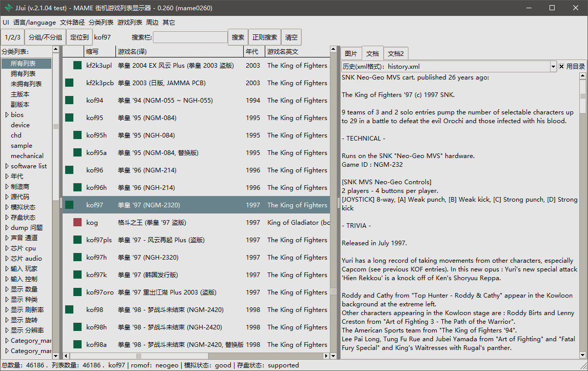This screenshot has width=588, height=371.
Task: Click green status icon of kof95a row
Action: pyautogui.click(x=77, y=153)
